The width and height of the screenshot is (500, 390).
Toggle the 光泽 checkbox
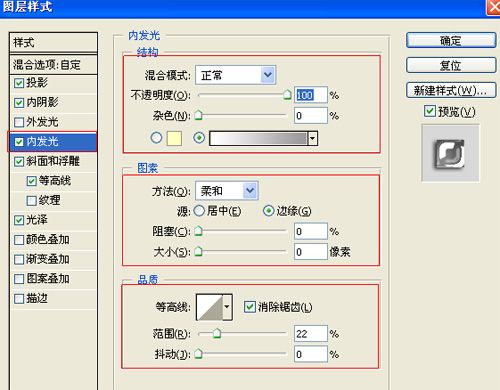tap(19, 220)
